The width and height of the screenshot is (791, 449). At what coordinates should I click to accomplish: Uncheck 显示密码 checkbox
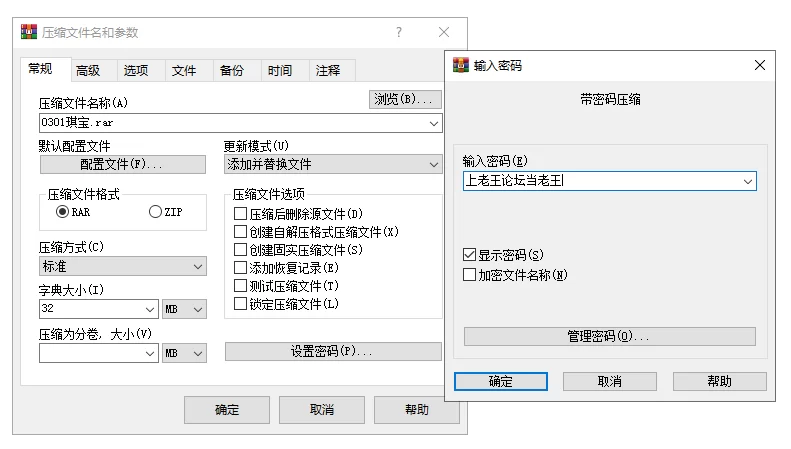point(470,255)
